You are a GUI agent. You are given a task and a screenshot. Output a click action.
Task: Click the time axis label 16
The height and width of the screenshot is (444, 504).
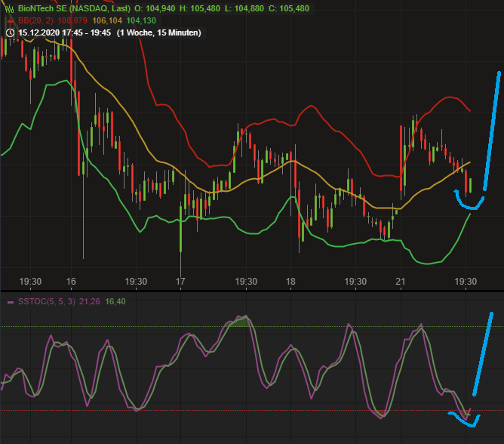[x=71, y=282]
